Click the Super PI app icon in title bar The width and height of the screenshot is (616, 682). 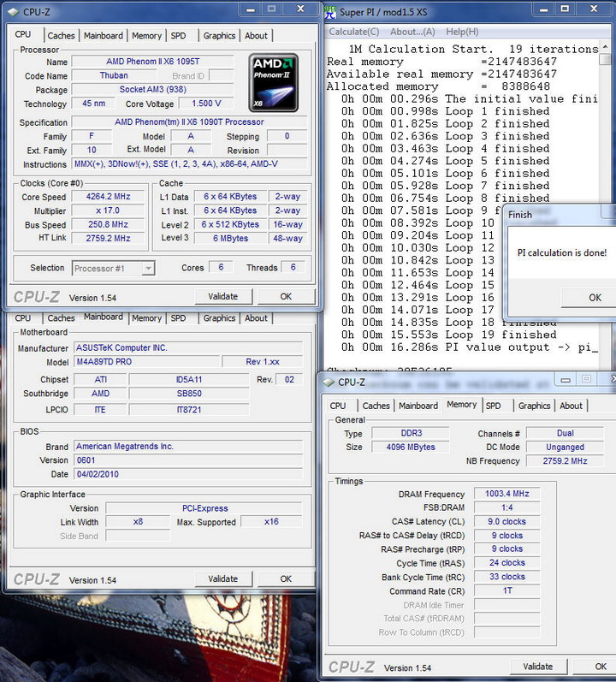(x=330, y=12)
